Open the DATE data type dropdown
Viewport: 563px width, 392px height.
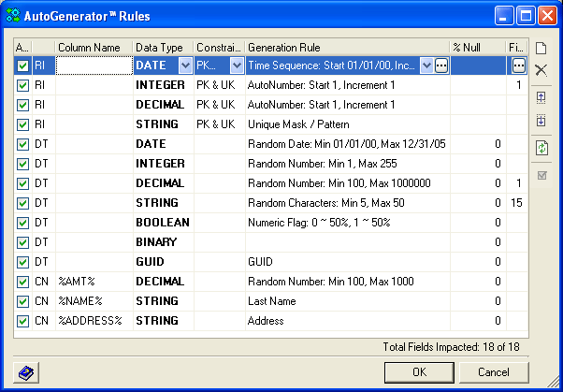coord(184,65)
